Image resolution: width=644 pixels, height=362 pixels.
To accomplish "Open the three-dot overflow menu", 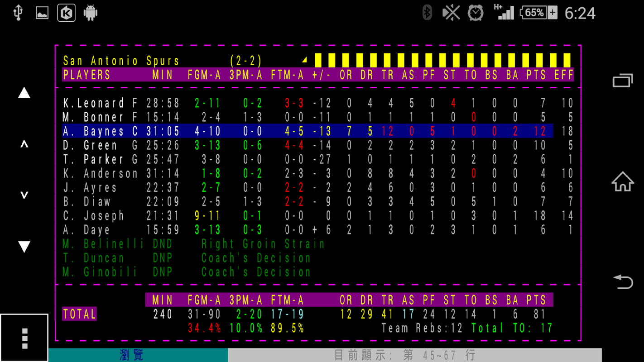I will (x=24, y=338).
